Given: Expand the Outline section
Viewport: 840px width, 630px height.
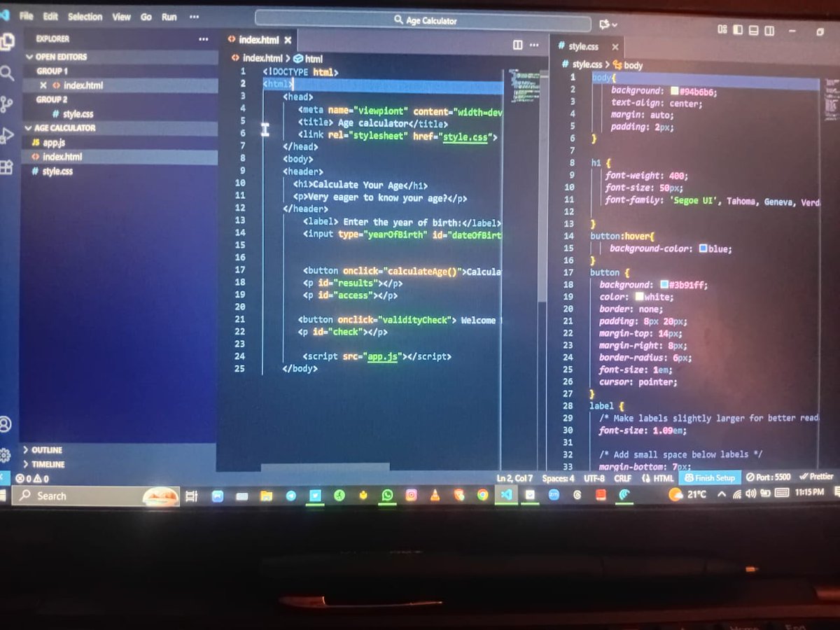Looking at the screenshot, I should click(119, 450).
